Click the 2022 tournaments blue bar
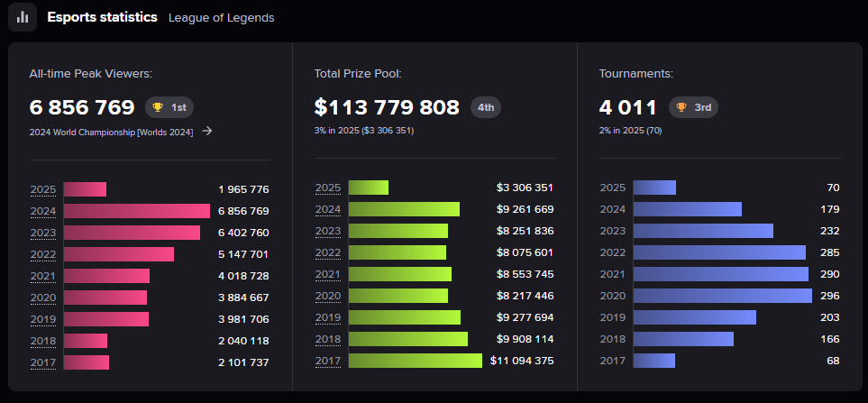868x403 pixels. point(719,252)
